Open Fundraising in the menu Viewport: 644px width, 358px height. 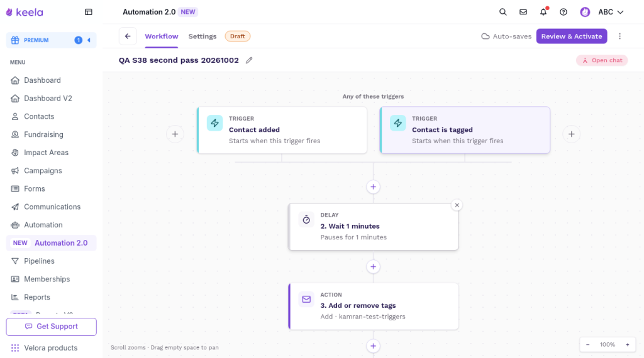51,134
